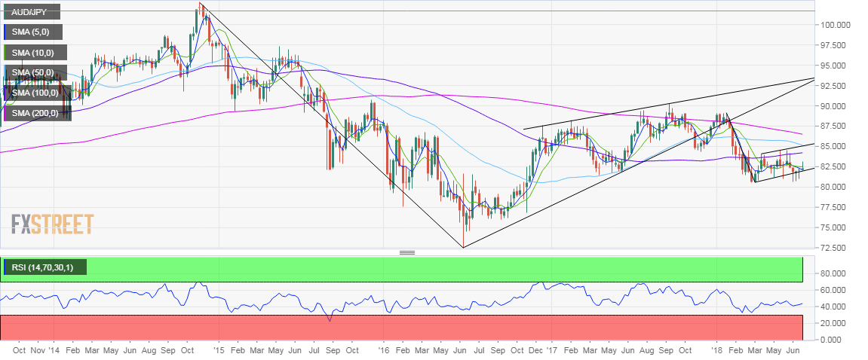Click the 95.000 price axis label
Screen dimensions: 868x360
pyautogui.click(x=835, y=66)
